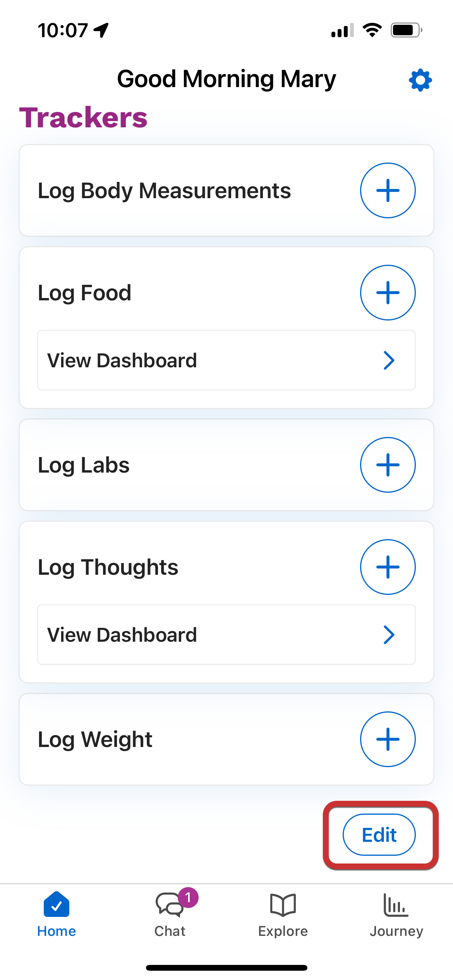Tap the battery indicator in status bar
The image size is (453, 980).
click(406, 30)
